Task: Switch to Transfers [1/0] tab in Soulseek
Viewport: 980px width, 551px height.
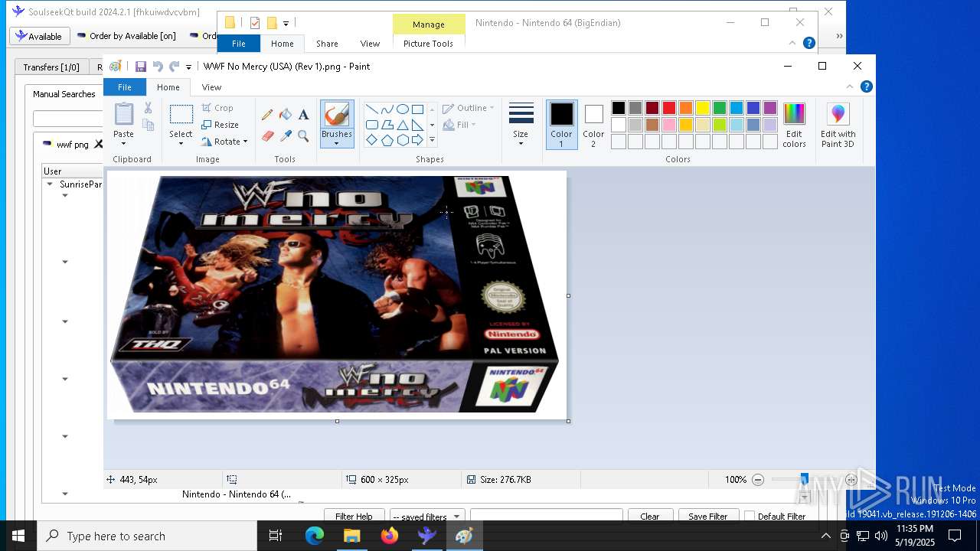Action: pyautogui.click(x=51, y=67)
